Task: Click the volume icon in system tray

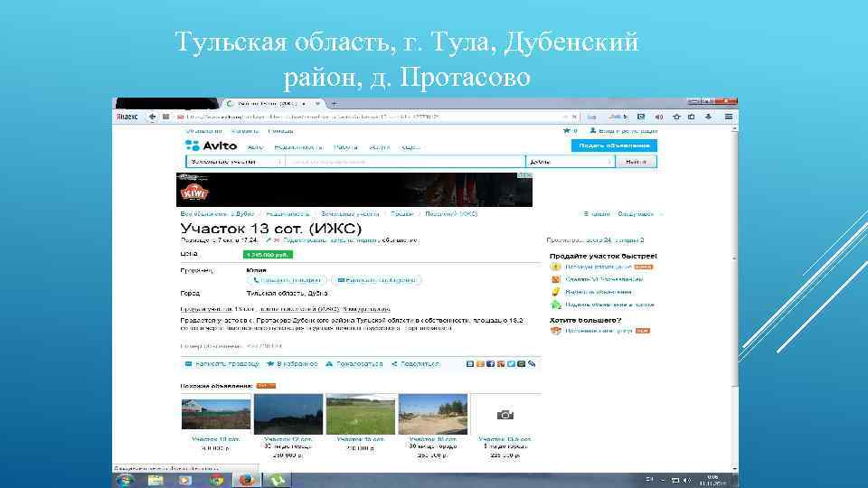Action: point(687,480)
